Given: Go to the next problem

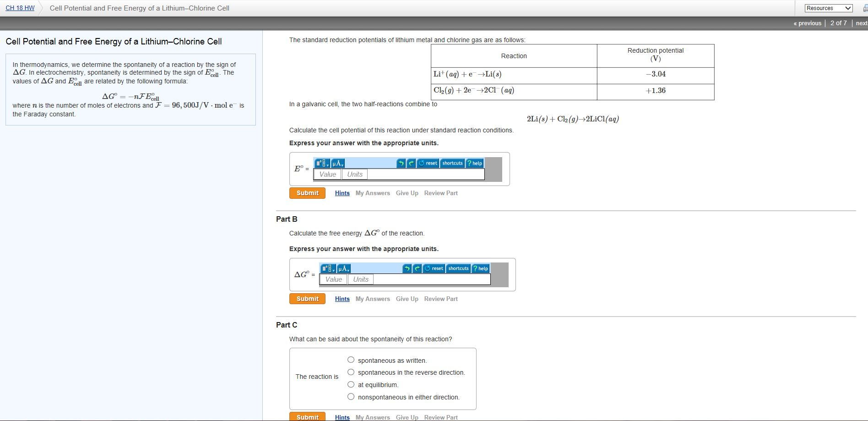Looking at the screenshot, I should 862,23.
